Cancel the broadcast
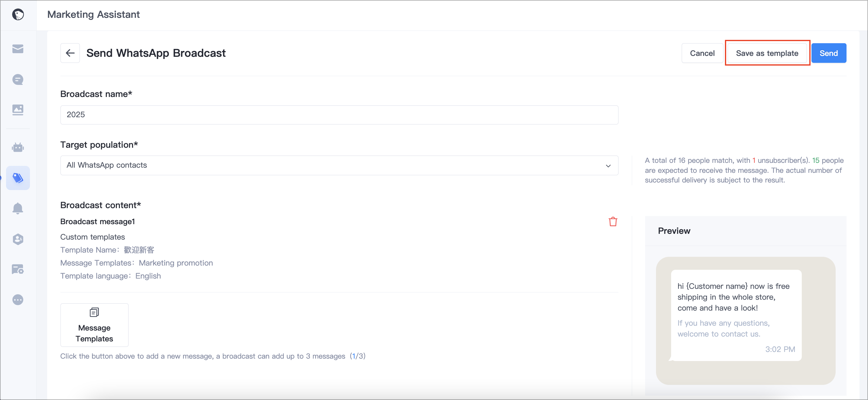This screenshot has height=400, width=868. point(702,53)
